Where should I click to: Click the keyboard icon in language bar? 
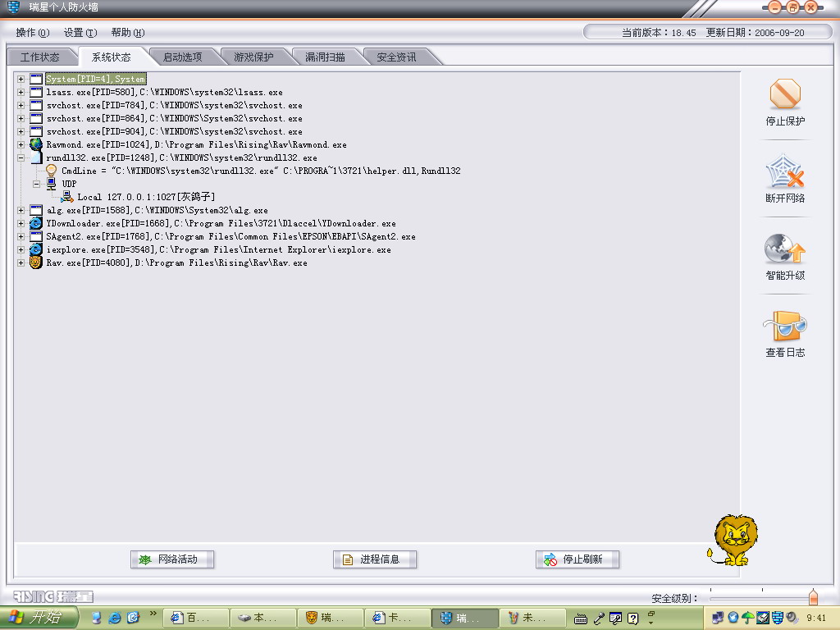(581, 619)
